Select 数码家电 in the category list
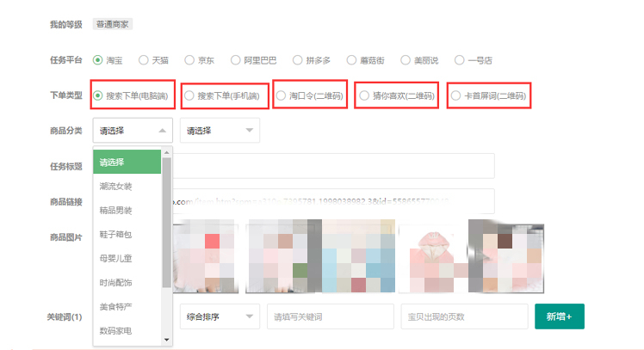Screen dimensions: 644x350 pos(116,330)
